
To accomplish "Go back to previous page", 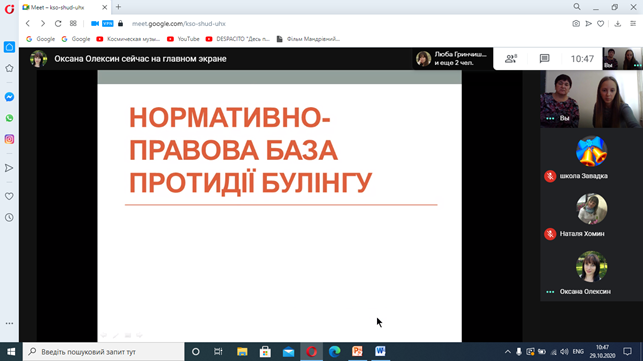I will [x=27, y=24].
